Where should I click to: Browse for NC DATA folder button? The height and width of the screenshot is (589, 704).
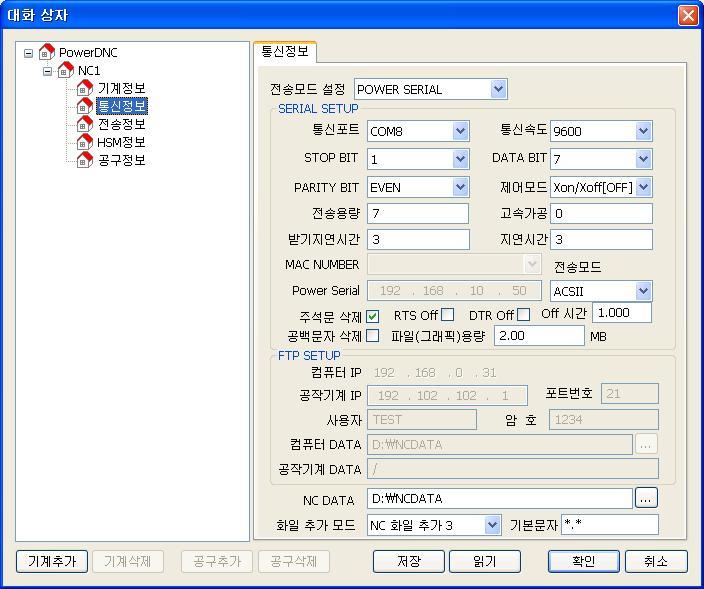pos(646,498)
